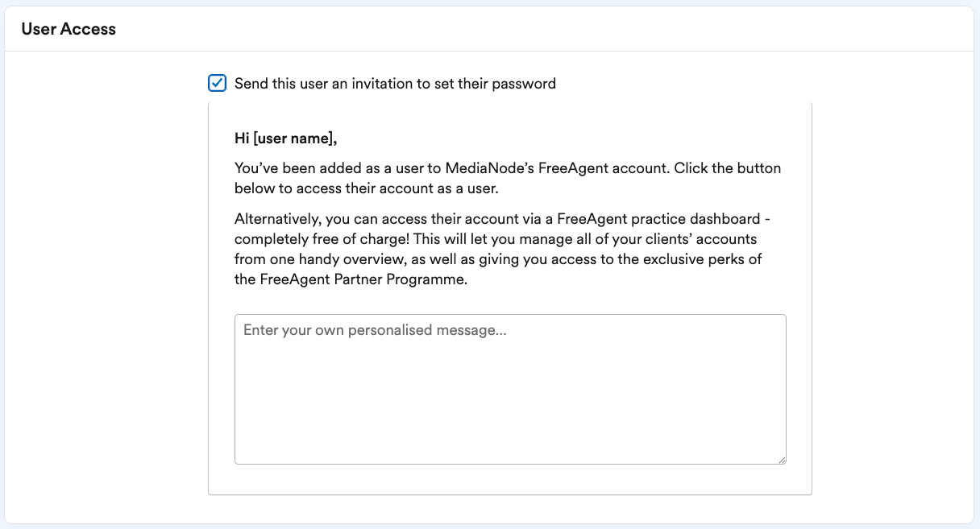Viewport: 980px width, 529px height.
Task: Click the User Access panel background
Action: [105, 282]
